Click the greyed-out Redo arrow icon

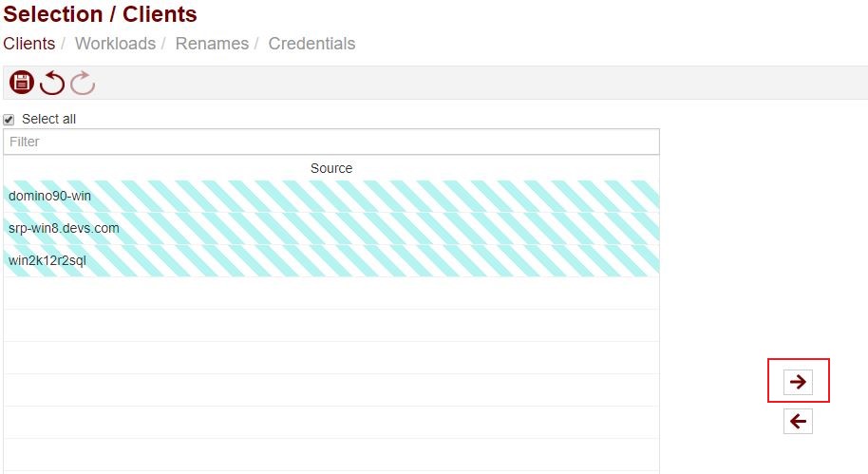[83, 83]
